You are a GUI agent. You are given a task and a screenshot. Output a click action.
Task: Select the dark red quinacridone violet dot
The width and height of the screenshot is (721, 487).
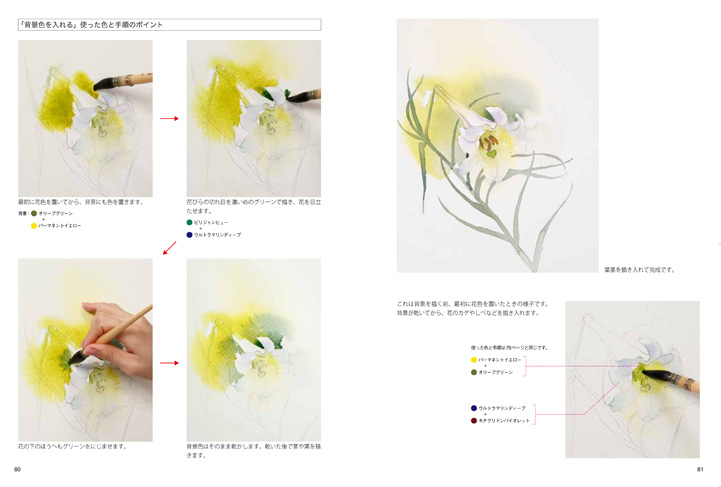[474, 421]
